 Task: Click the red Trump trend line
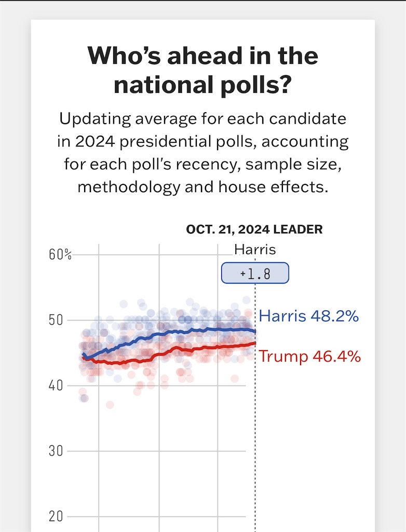[x=170, y=353]
